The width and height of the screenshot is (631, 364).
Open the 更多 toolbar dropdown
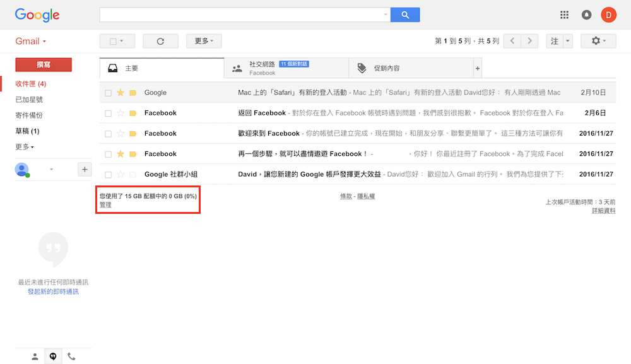tap(204, 41)
